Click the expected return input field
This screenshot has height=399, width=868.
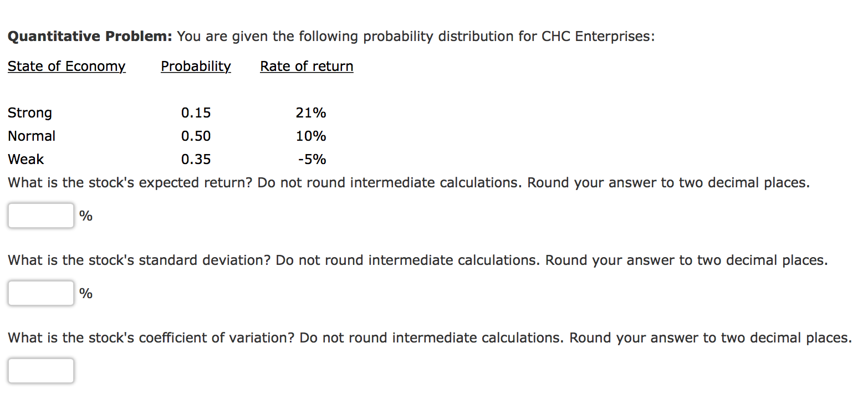(x=40, y=215)
